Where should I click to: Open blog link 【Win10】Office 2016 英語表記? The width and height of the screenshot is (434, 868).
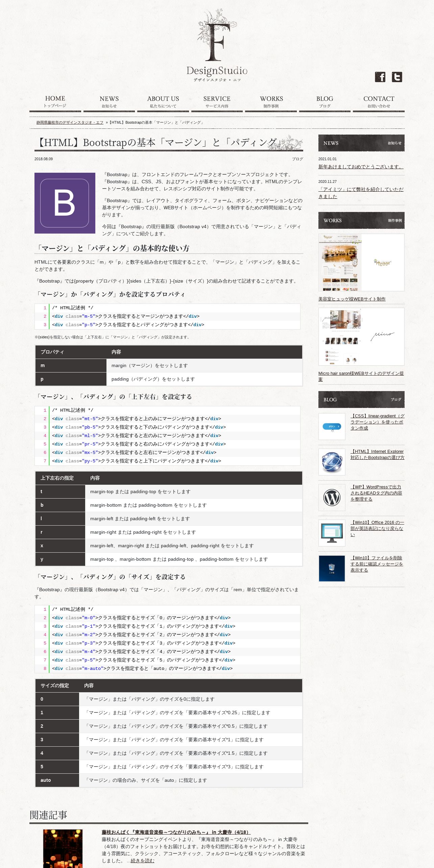[377, 528]
